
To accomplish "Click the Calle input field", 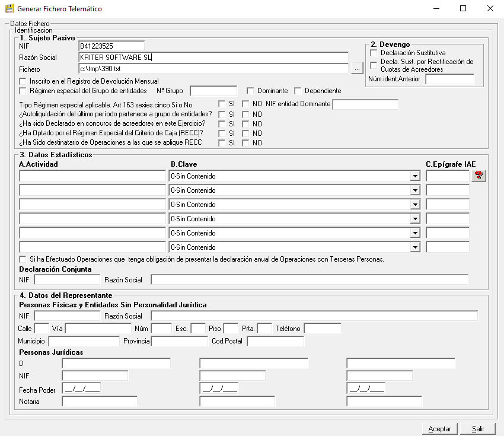I will [x=42, y=328].
